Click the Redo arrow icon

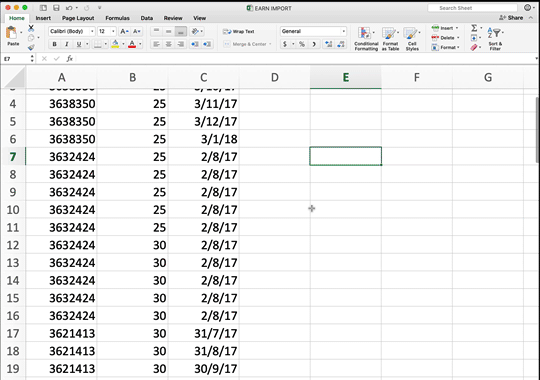pos(87,8)
